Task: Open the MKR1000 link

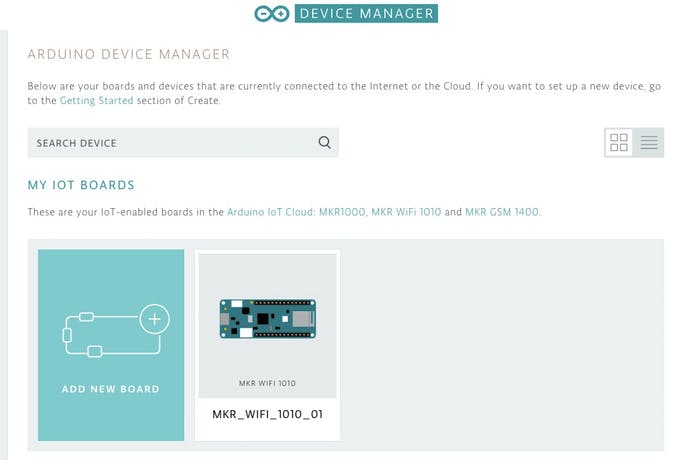Action: tap(342, 212)
